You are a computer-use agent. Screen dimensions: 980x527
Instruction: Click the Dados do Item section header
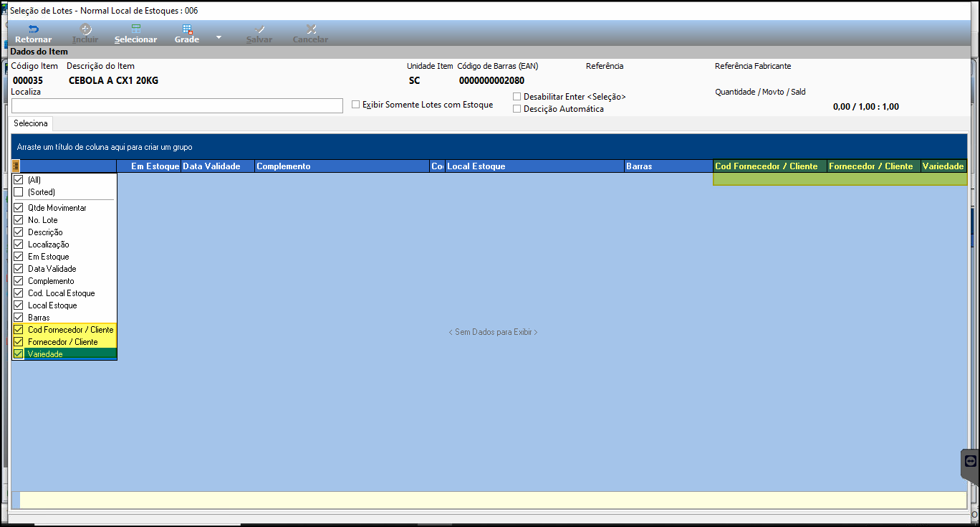pyautogui.click(x=39, y=52)
